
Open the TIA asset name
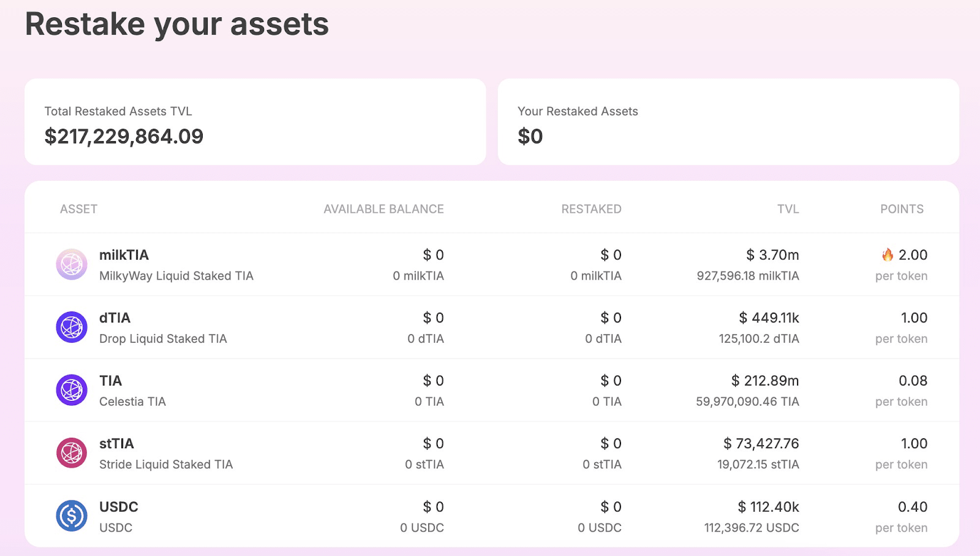pos(110,381)
